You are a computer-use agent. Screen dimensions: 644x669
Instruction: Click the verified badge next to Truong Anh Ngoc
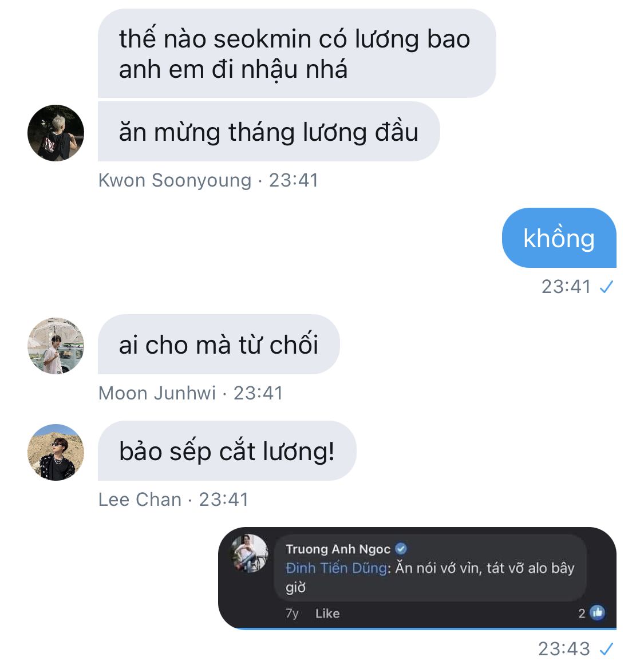[x=401, y=549]
